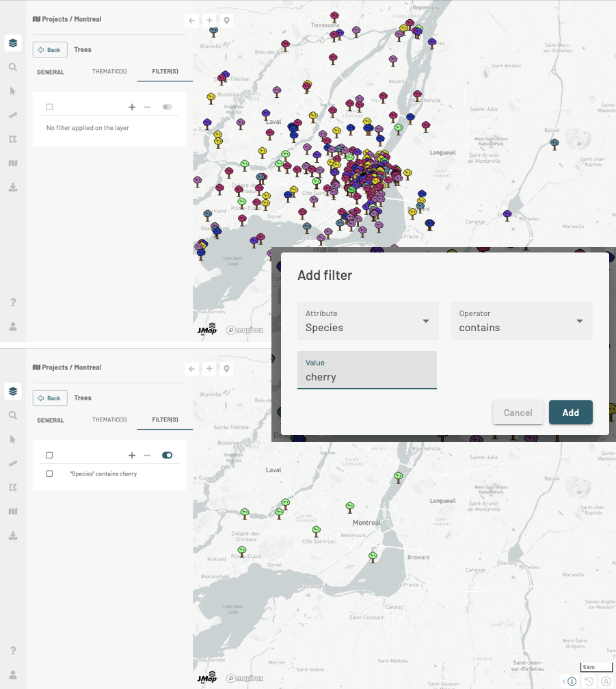Click the Add button in the Add filter dialog
This screenshot has width=616, height=689.
[570, 413]
